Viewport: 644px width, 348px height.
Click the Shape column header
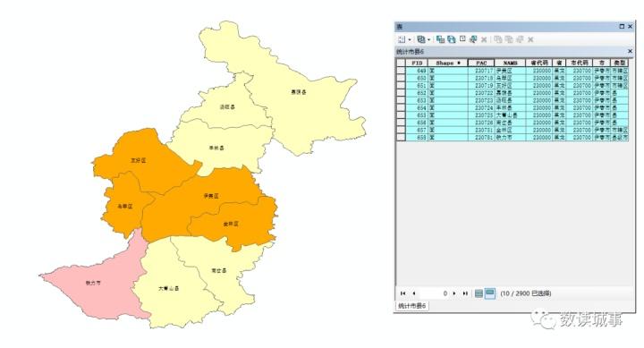click(448, 63)
